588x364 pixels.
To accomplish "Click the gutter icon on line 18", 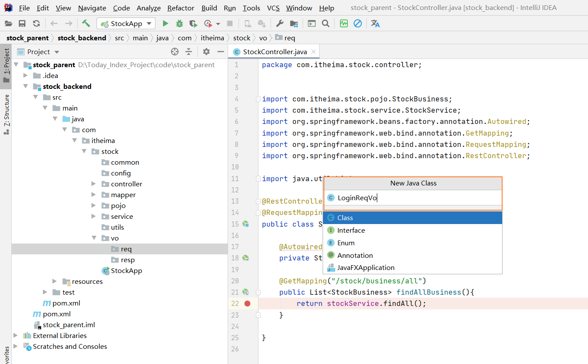I will click(x=245, y=258).
